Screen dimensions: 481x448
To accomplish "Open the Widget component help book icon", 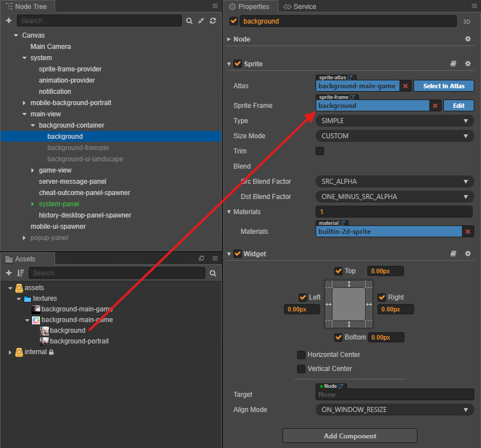I will 453,254.
